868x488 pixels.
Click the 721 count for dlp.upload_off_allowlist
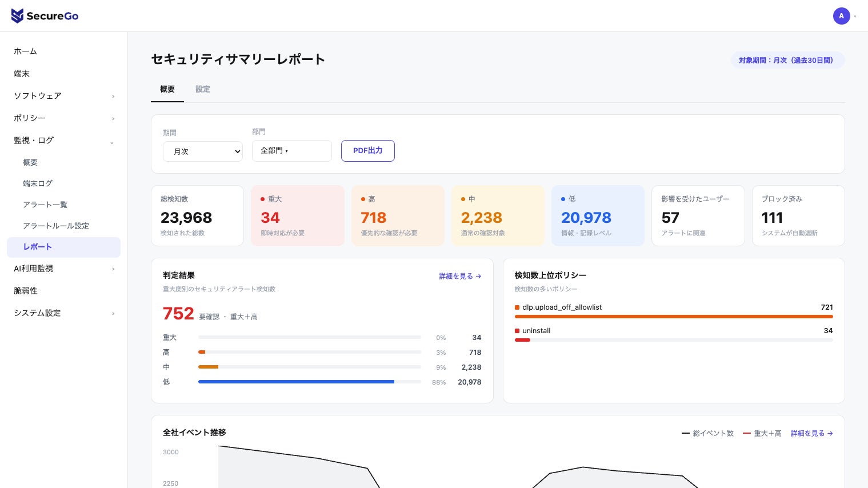point(827,307)
